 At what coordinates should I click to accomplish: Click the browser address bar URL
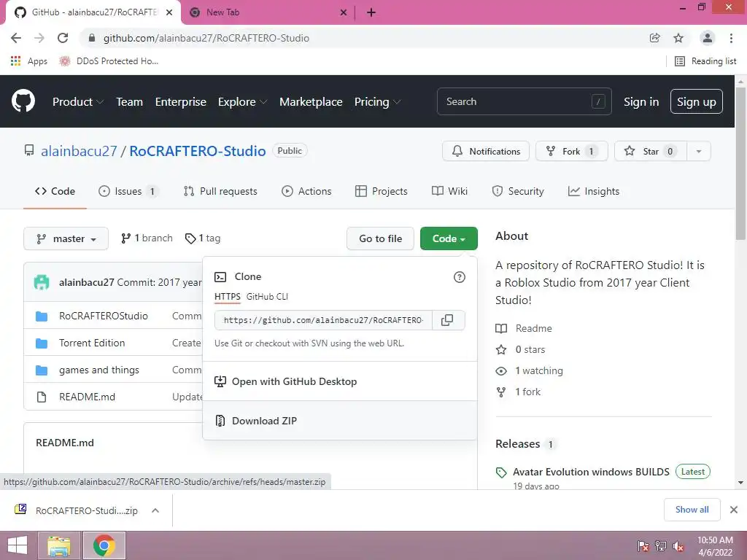(206, 38)
